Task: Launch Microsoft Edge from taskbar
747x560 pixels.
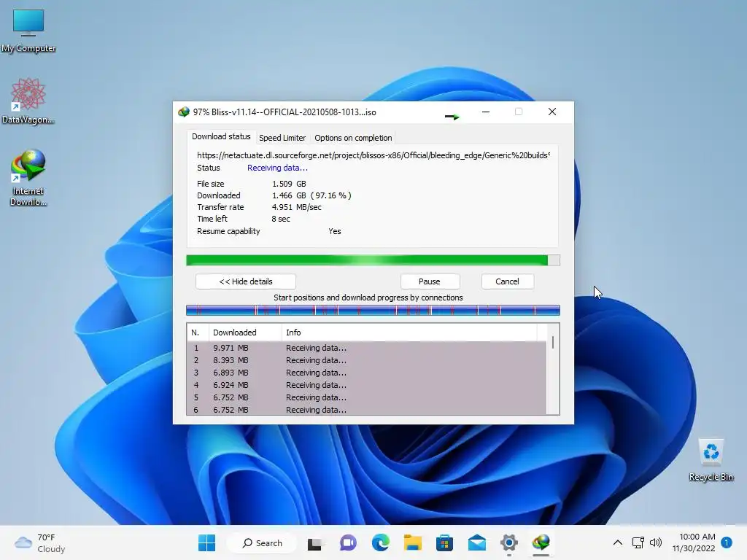Action: pyautogui.click(x=380, y=542)
